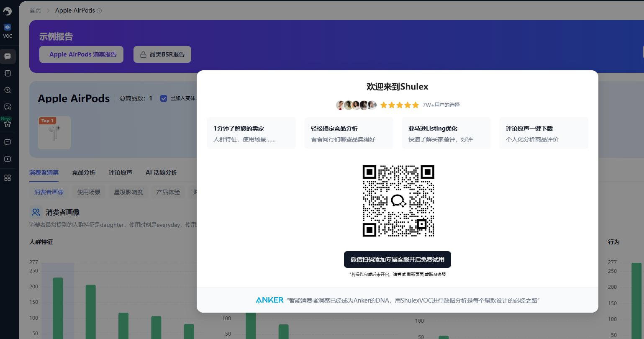Click the Top 1 AirPods product thumbnail
Screen dimensions: 644x339
tap(54, 132)
